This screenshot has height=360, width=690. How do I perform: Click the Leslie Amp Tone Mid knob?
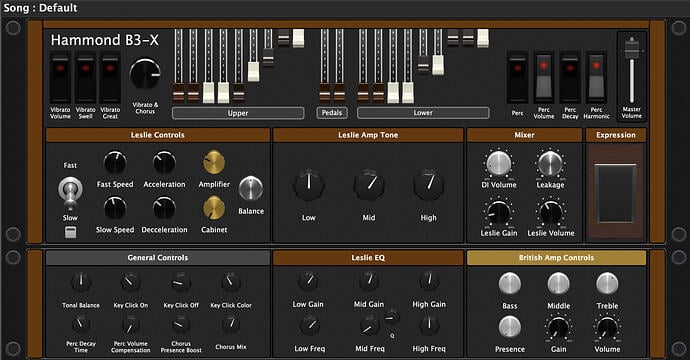[369, 184]
